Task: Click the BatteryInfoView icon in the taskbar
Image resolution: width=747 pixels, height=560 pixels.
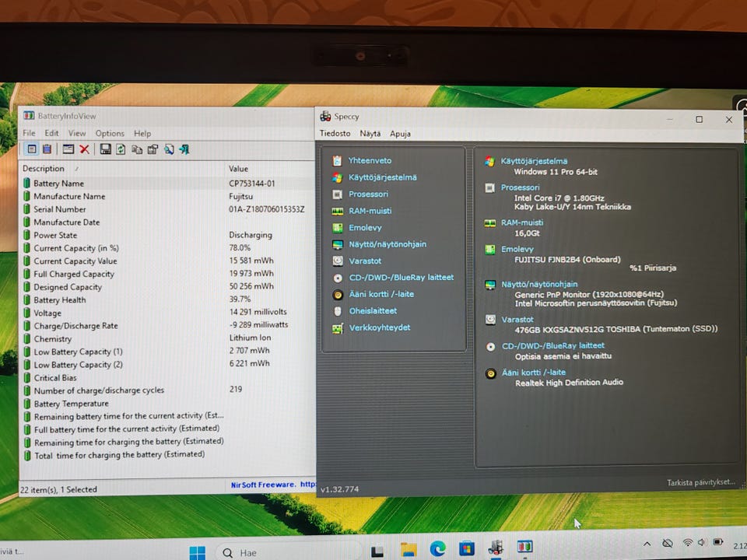Action: click(x=524, y=547)
